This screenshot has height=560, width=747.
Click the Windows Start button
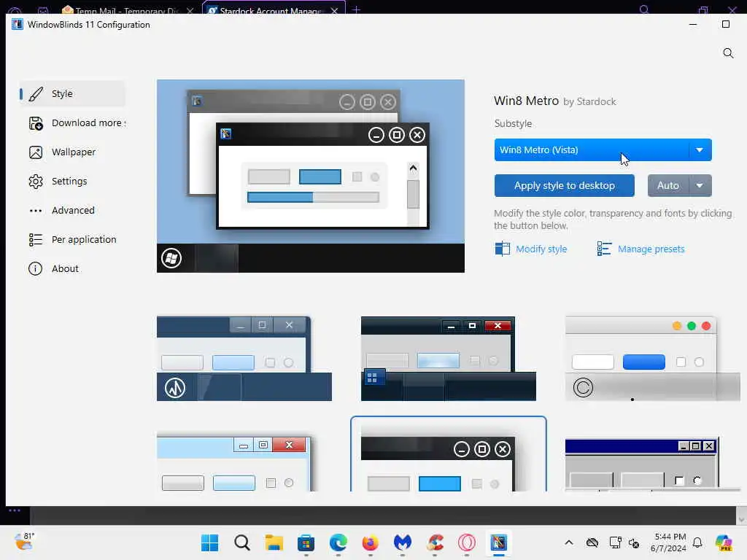click(x=209, y=542)
